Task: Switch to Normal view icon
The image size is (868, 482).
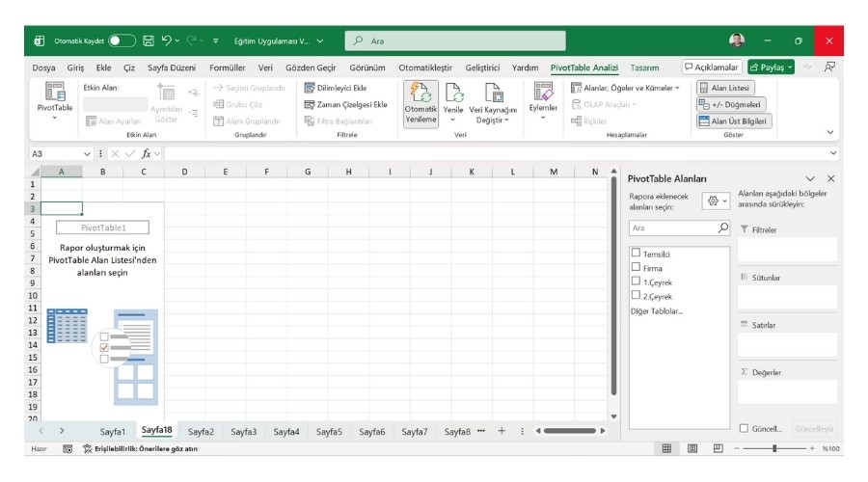Action: point(666,448)
